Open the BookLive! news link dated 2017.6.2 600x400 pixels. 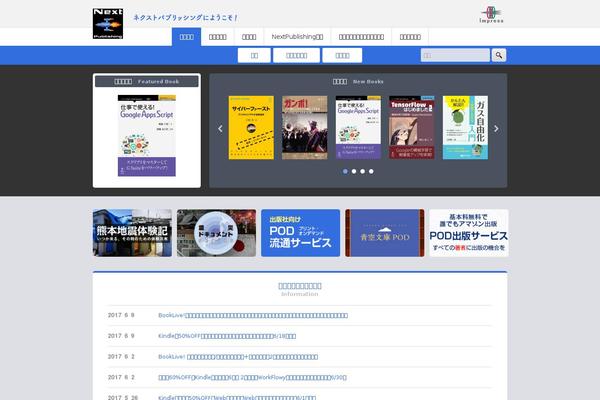pyautogui.click(x=238, y=357)
